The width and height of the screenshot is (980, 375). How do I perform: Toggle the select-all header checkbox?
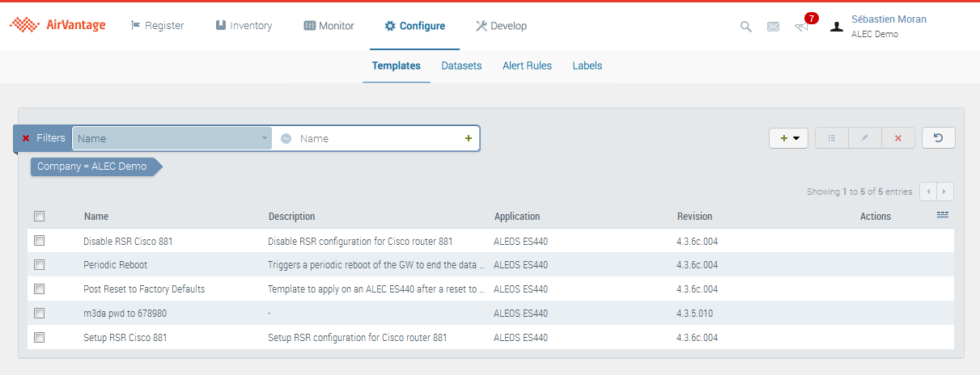pos(40,217)
